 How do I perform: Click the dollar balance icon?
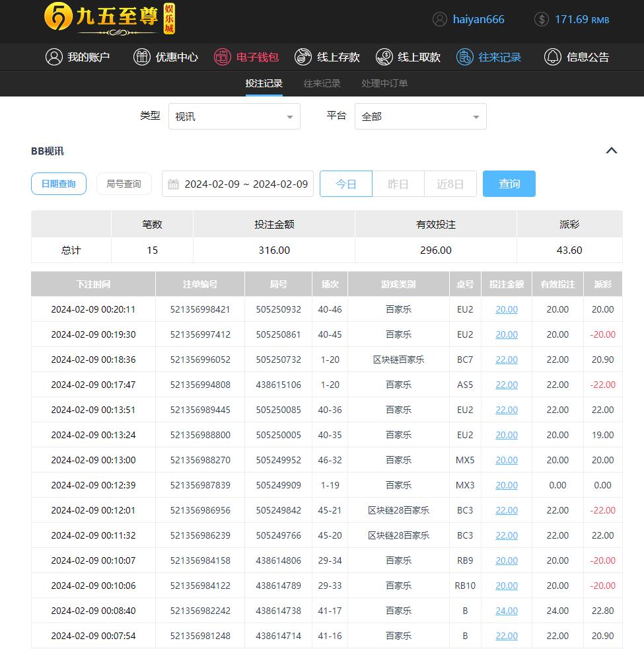[x=542, y=19]
